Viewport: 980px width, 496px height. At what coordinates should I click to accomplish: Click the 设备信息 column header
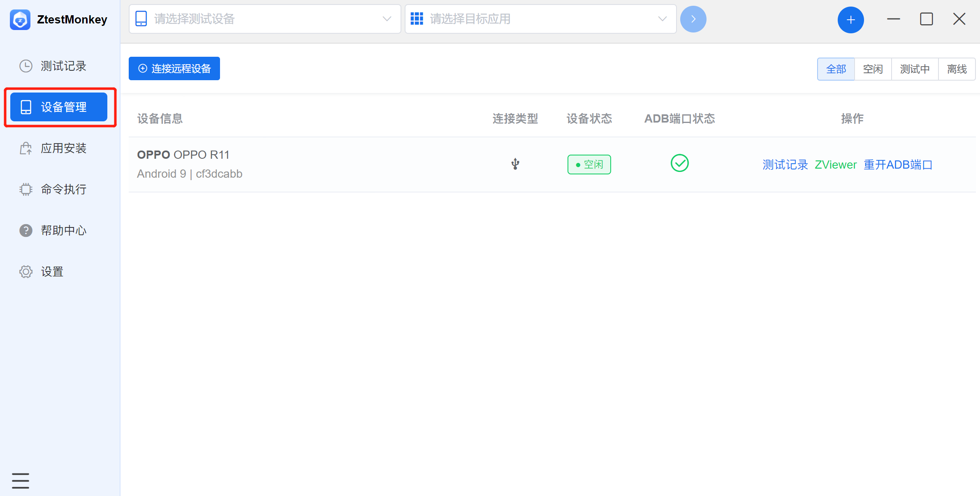(160, 119)
